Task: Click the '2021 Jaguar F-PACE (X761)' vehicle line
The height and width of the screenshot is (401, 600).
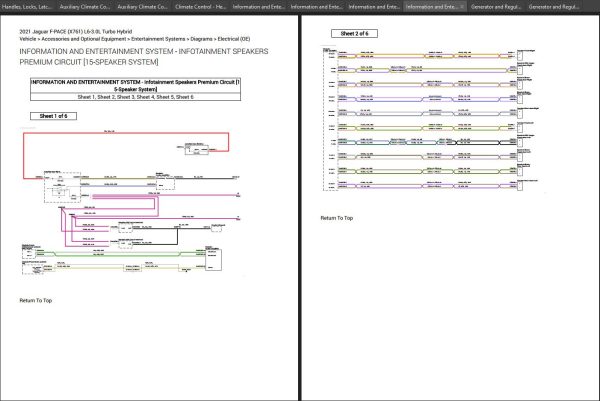Action: 76,32
